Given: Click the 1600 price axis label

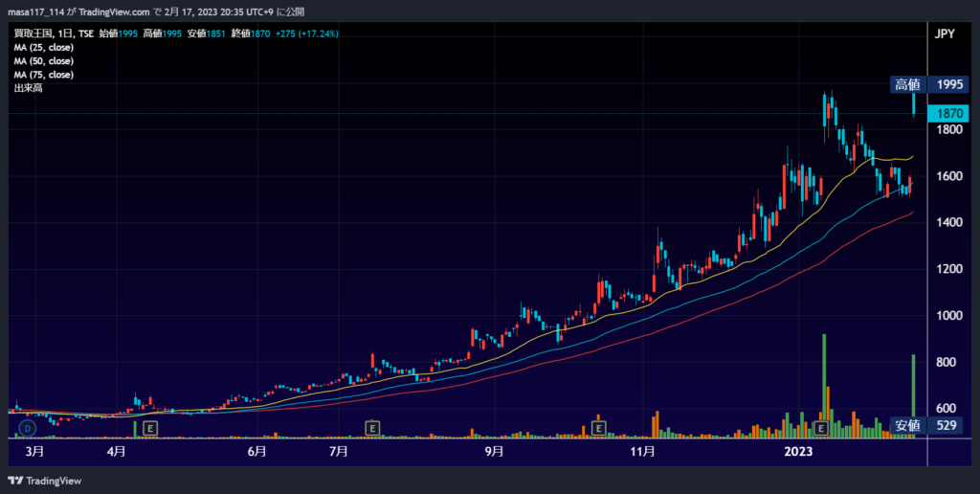Looking at the screenshot, I should [x=948, y=176].
